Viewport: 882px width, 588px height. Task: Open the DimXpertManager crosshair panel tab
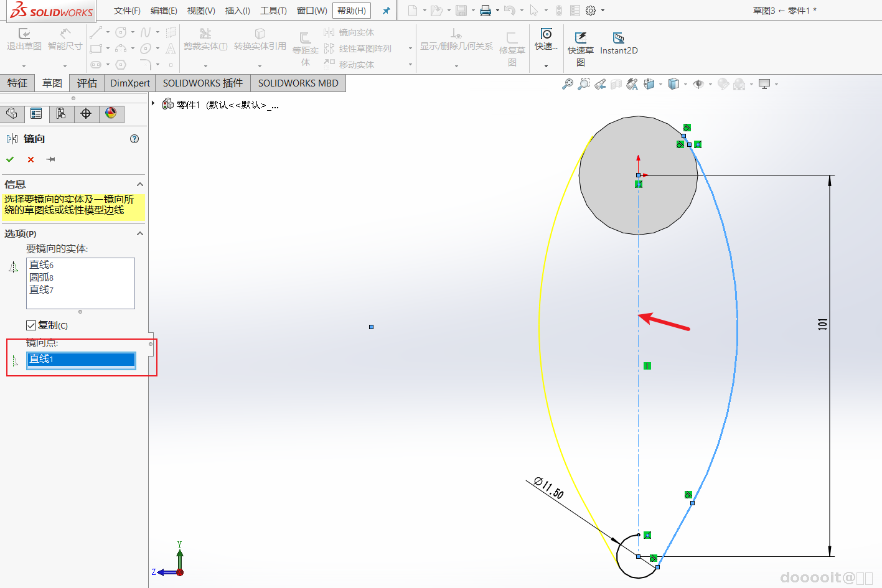(x=86, y=113)
